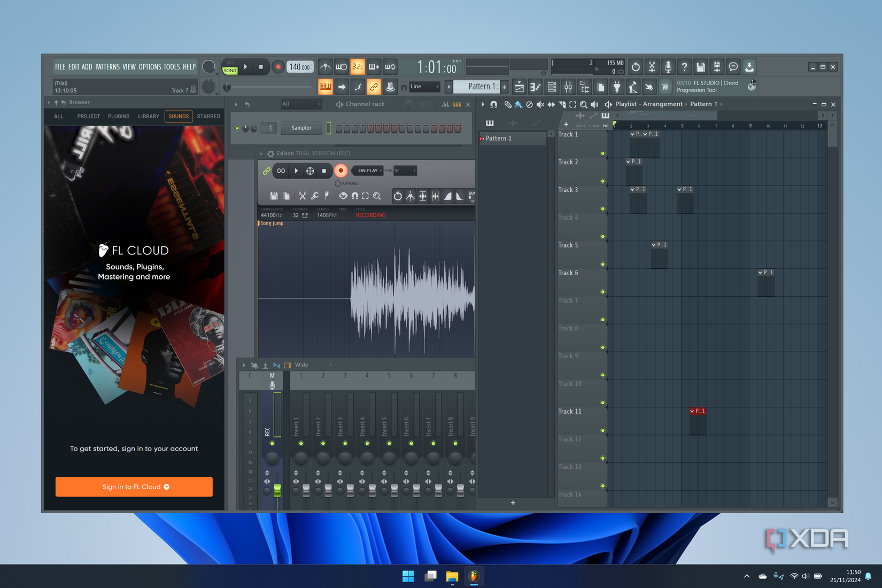
Task: Open the Line snap dropdown
Action: 424,87
